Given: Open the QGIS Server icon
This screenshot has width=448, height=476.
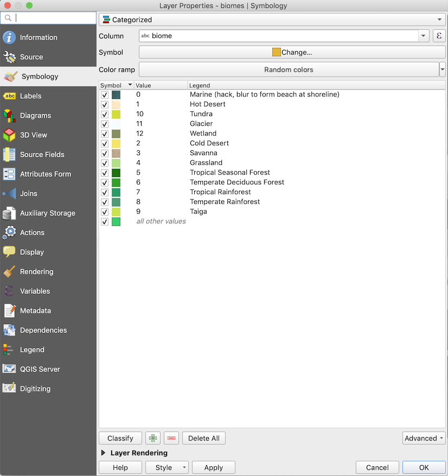Looking at the screenshot, I should click(9, 369).
